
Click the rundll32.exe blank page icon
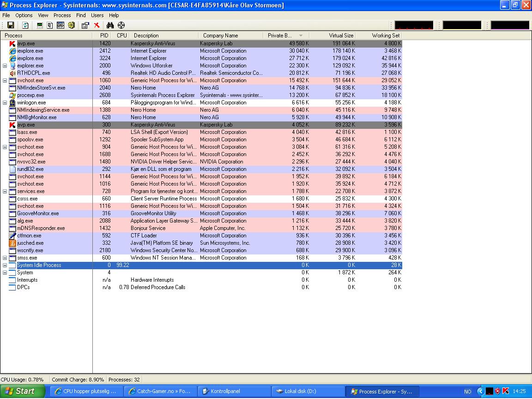click(x=12, y=169)
